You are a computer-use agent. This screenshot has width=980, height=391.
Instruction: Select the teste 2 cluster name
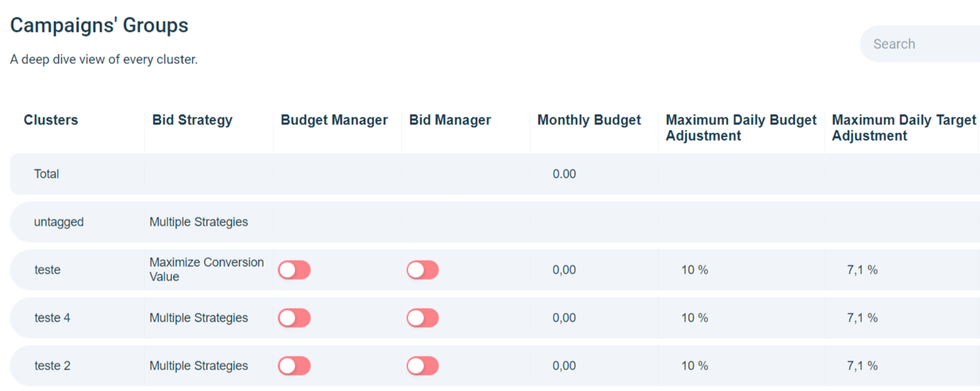[x=52, y=366]
